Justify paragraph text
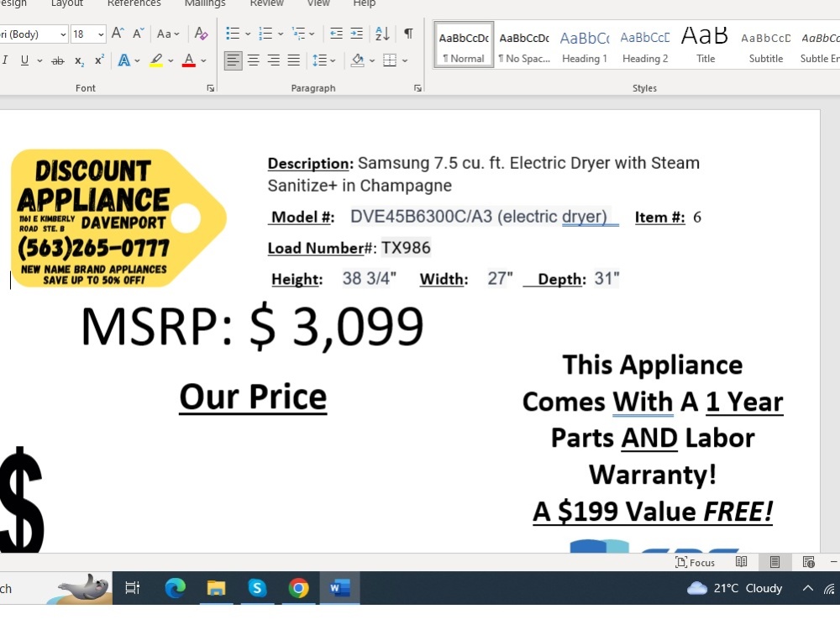 click(x=293, y=60)
